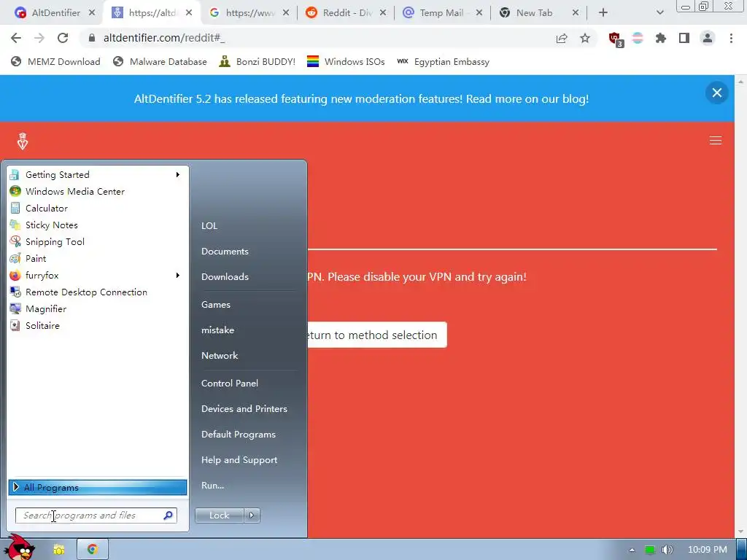Open the Extensions puzzle piece menu
Screen dimensions: 747x560
point(661,38)
